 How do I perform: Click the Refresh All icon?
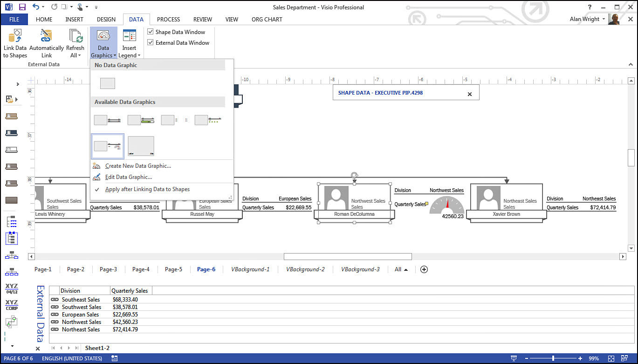pyautogui.click(x=75, y=36)
